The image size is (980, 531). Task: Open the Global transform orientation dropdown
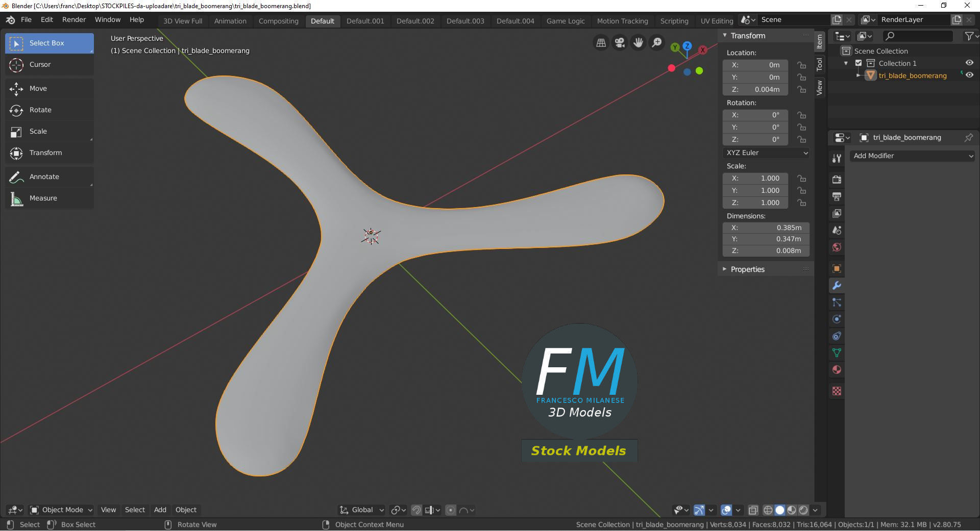361,510
